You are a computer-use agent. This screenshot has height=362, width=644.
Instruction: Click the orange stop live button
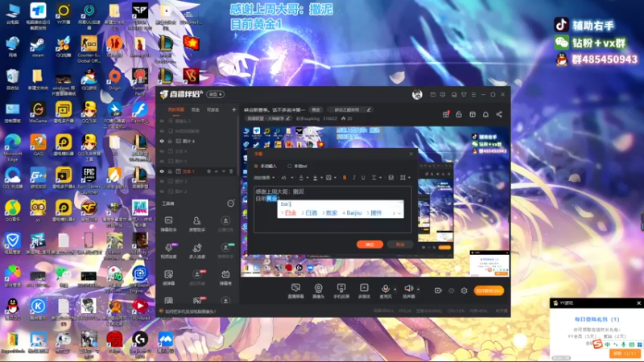(x=489, y=290)
